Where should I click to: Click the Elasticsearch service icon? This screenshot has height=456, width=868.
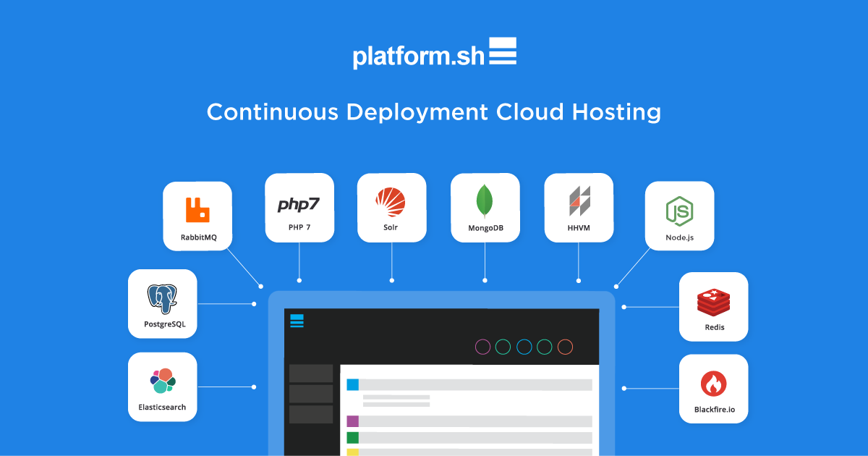[x=163, y=380]
